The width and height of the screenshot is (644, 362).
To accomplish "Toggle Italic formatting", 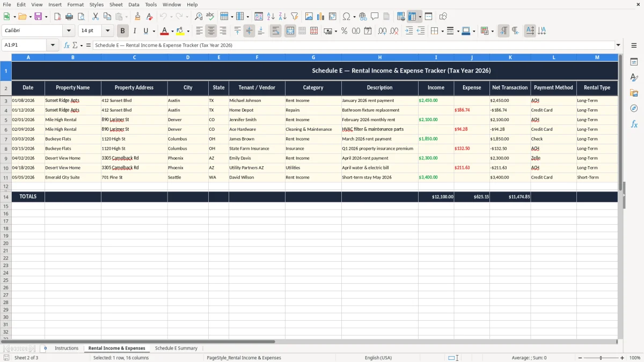I will (134, 31).
